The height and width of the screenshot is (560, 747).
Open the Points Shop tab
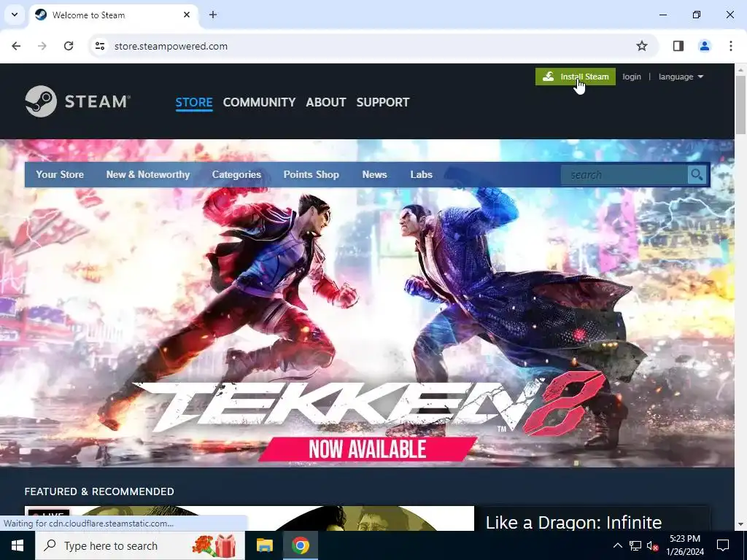pyautogui.click(x=311, y=175)
